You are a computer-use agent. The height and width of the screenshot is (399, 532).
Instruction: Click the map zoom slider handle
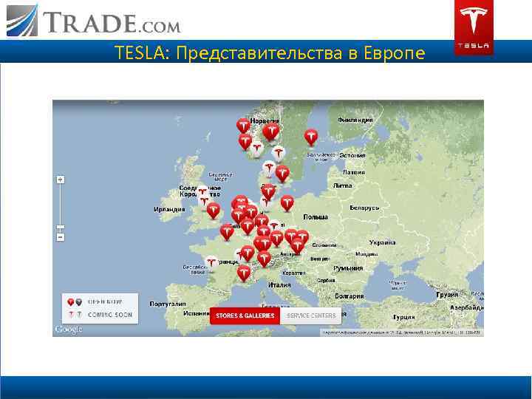tap(61, 227)
